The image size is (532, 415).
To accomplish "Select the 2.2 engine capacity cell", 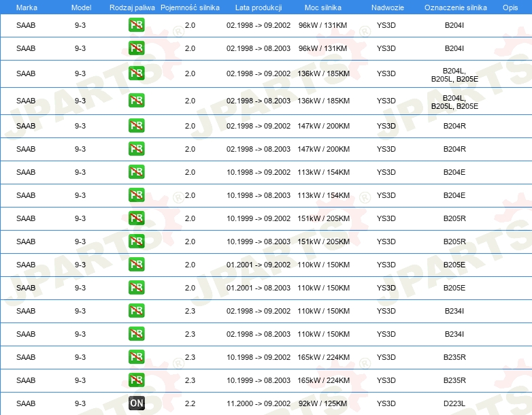I will click(x=190, y=403).
